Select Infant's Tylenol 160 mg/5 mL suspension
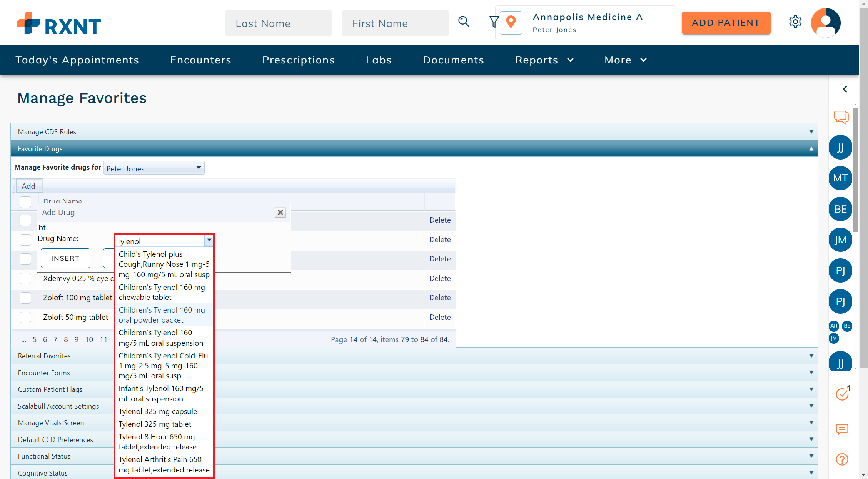868x479 pixels. click(164, 394)
